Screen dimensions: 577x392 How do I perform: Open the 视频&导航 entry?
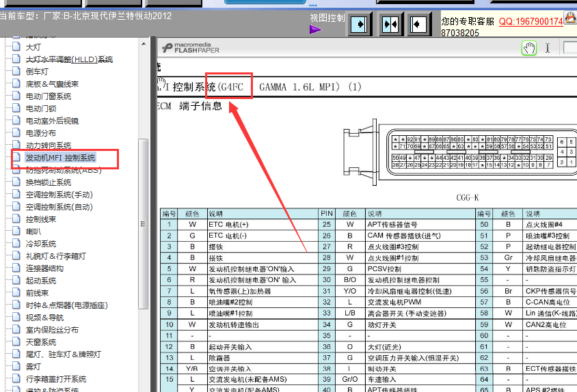[x=44, y=318]
